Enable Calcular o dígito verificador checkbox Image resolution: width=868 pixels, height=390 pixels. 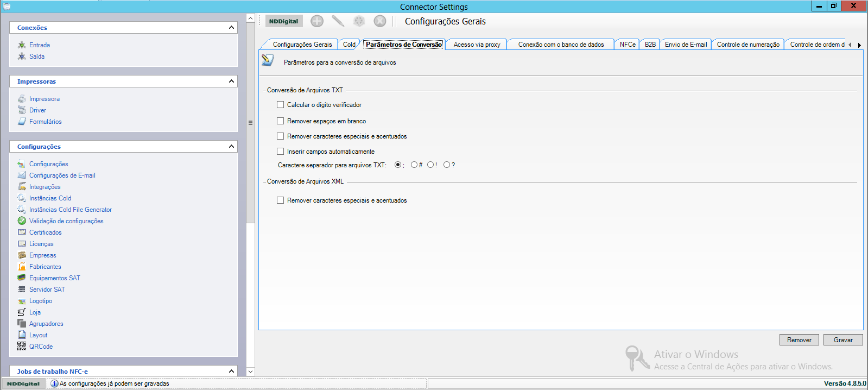[x=281, y=105]
